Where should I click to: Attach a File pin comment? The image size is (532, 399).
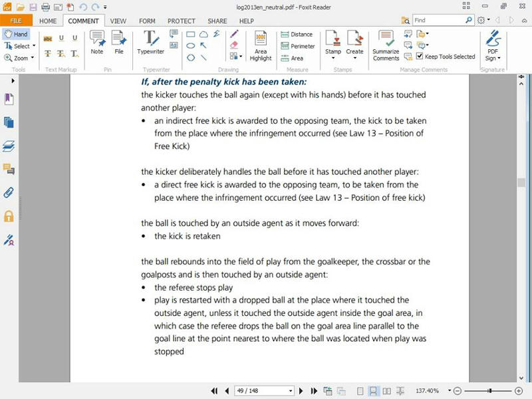[119, 43]
